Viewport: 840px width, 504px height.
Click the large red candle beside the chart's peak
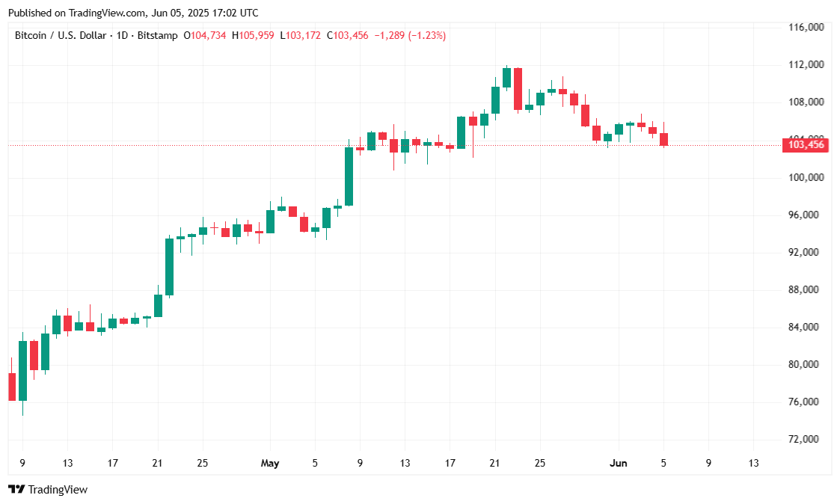[518, 89]
